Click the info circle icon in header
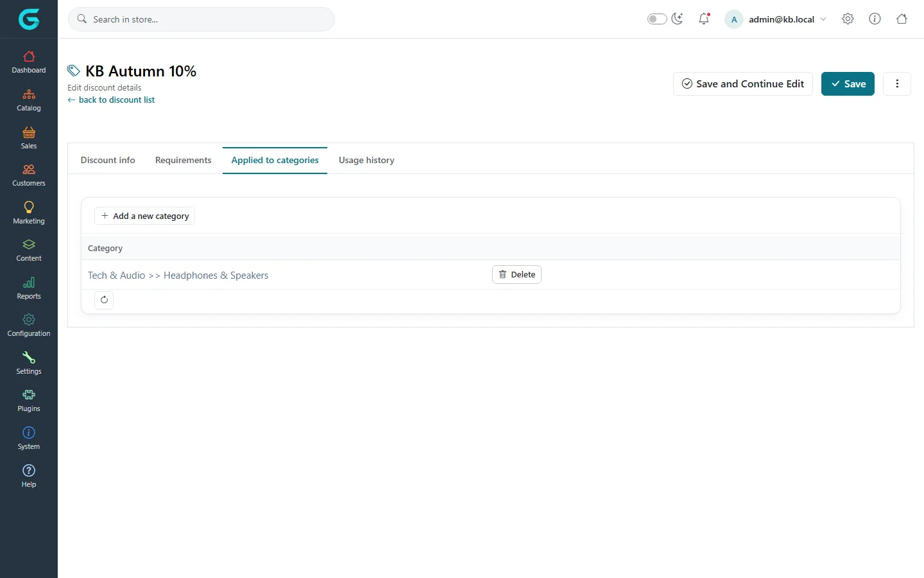The height and width of the screenshot is (578, 924). [875, 19]
